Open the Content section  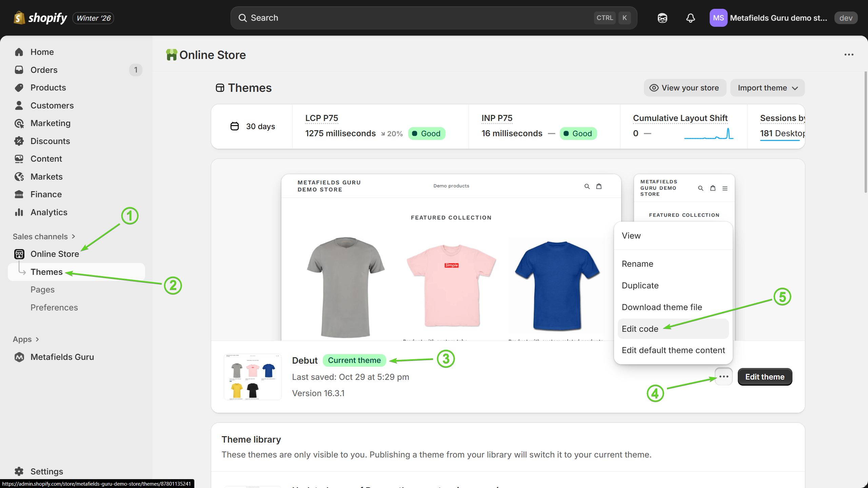[46, 159]
